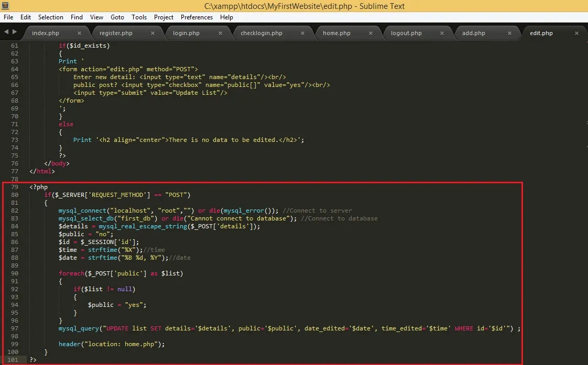
Task: Close the edit.php tab
Action: tap(576, 33)
